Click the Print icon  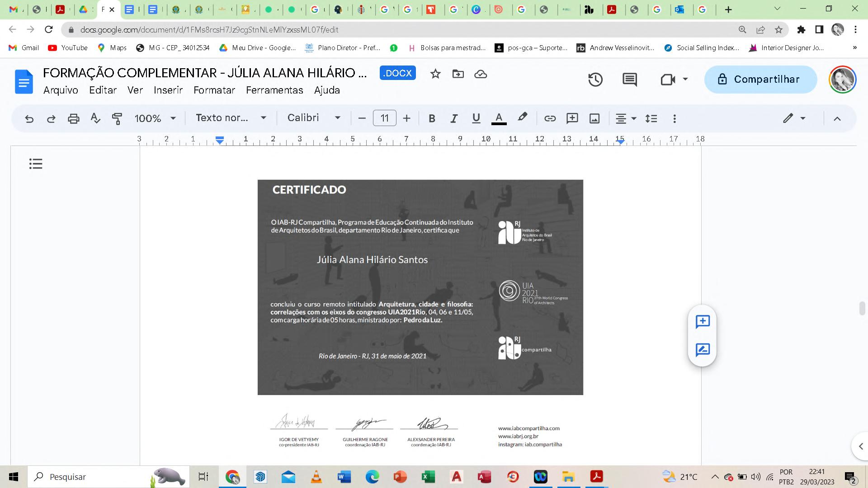point(73,118)
